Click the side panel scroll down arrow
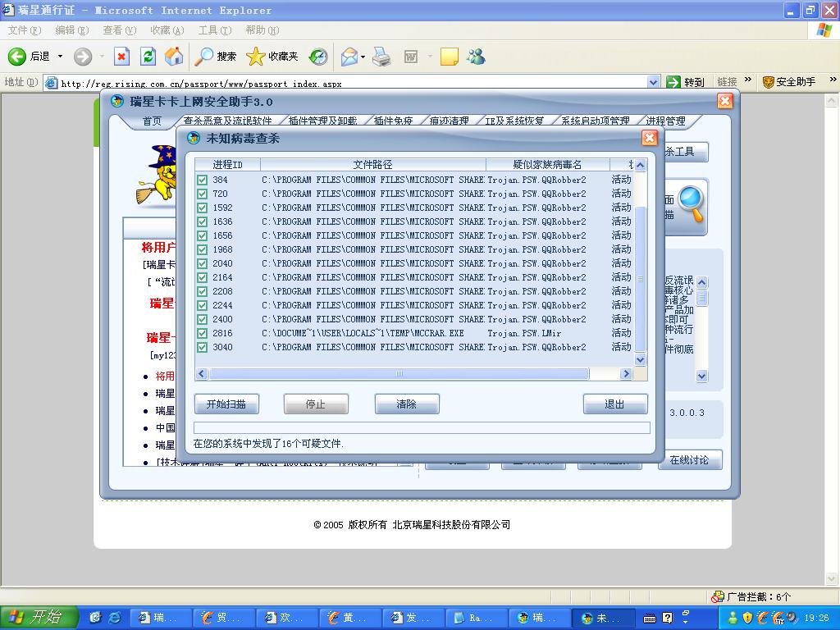This screenshot has height=630, width=840. click(702, 377)
